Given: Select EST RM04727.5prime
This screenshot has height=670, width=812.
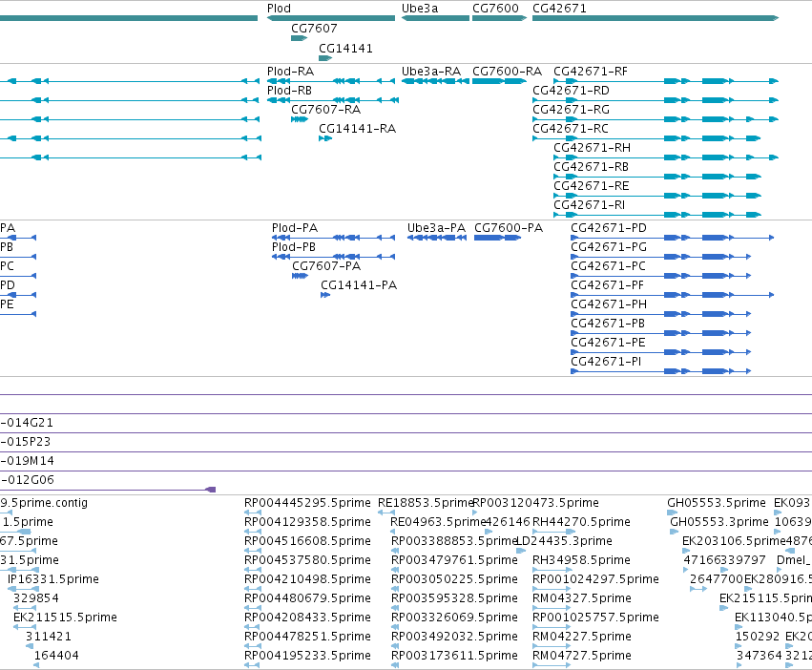Looking at the screenshot, I should coord(552,665).
